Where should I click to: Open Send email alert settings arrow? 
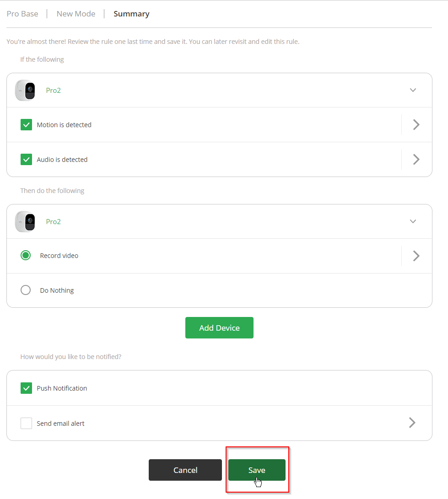(412, 423)
